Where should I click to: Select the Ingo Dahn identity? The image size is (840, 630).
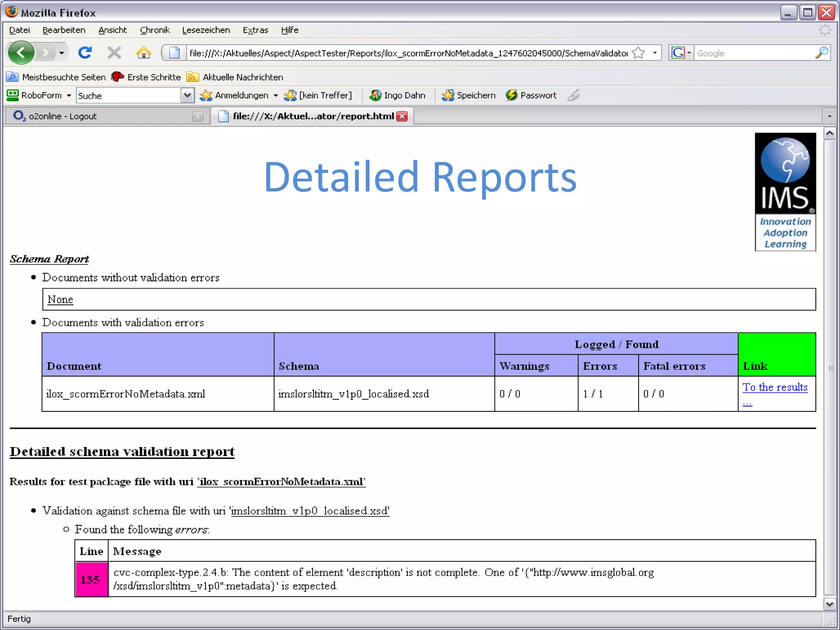point(397,96)
